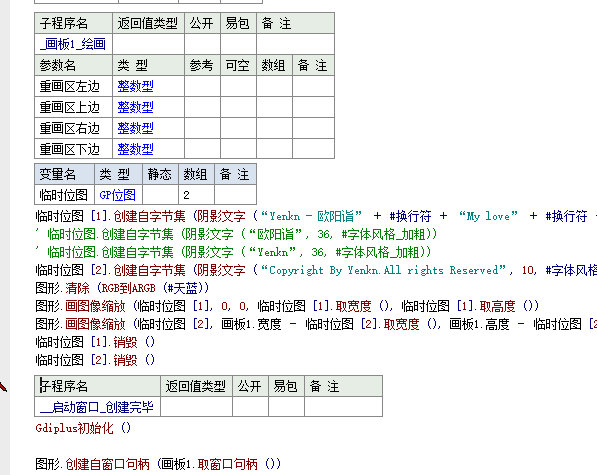The height and width of the screenshot is (475, 597).
Task: Toggle 公开 cell for __启动窗口_创建完毕 subroutine
Action: pyautogui.click(x=250, y=407)
